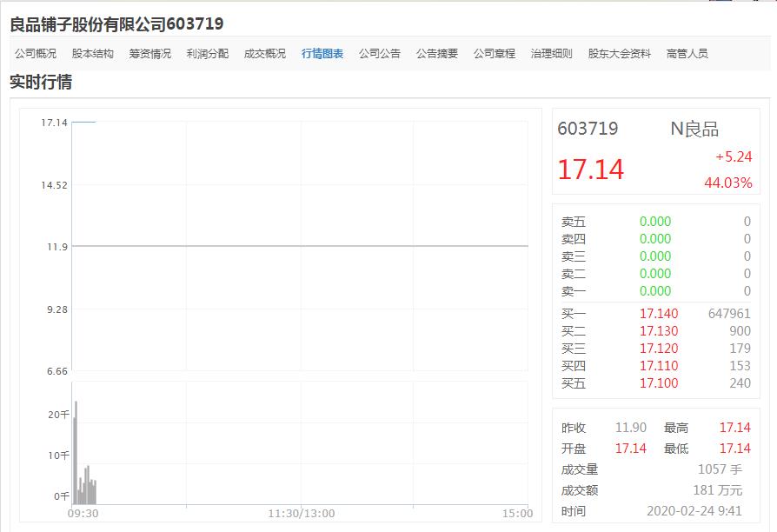Click the 买一 bid volume 647961
777x532 pixels.
pos(729,313)
